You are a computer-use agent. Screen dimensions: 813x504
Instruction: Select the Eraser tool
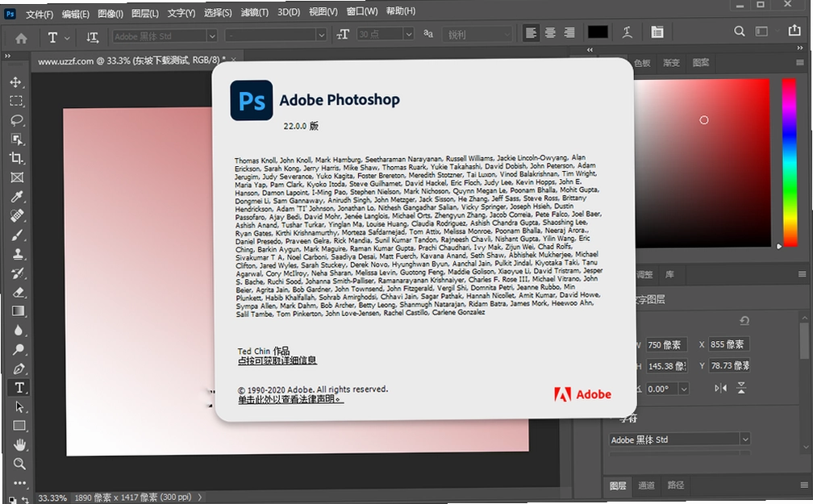(x=18, y=292)
